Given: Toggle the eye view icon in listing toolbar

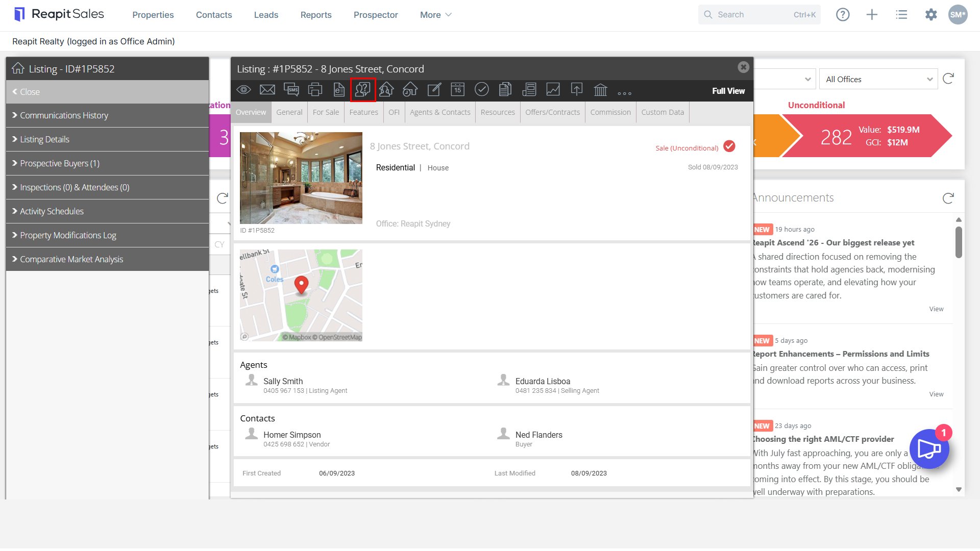Looking at the screenshot, I should coord(243,90).
